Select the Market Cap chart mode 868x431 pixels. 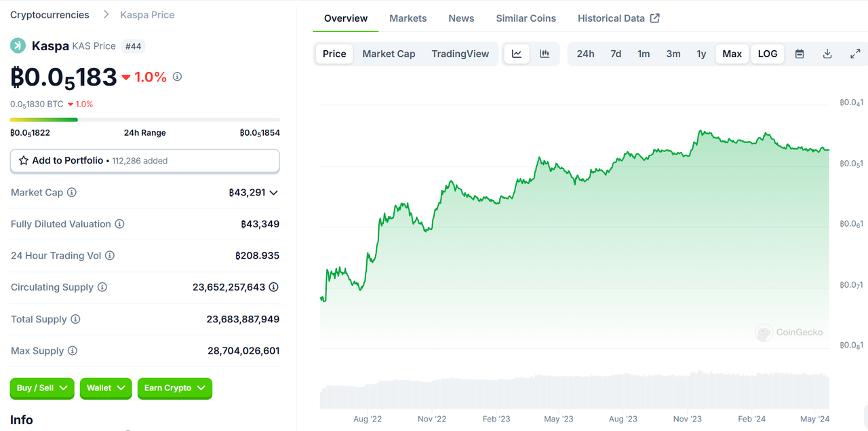tap(389, 54)
